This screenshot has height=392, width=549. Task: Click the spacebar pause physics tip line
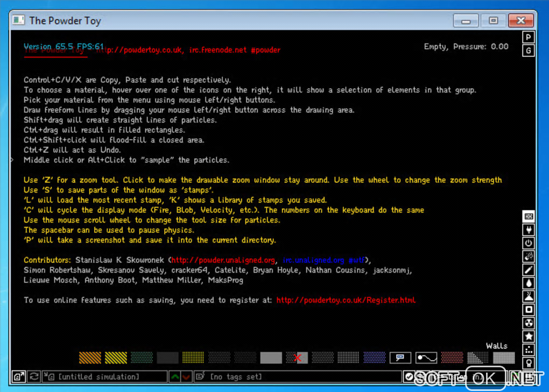tap(109, 230)
